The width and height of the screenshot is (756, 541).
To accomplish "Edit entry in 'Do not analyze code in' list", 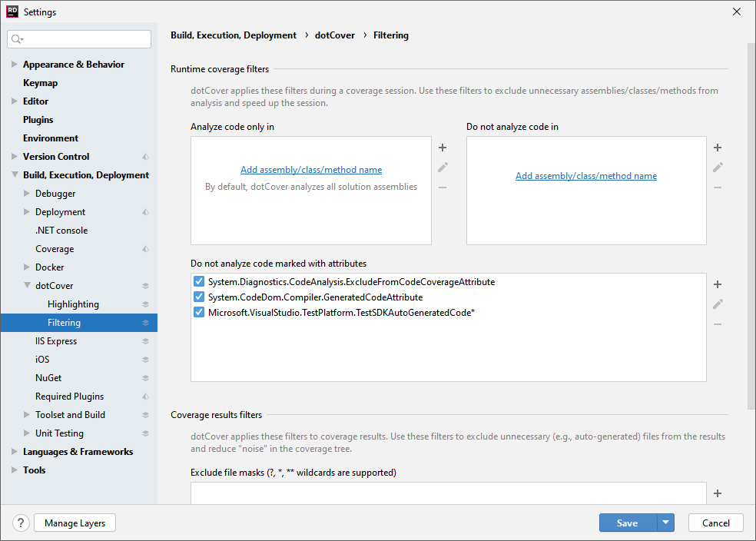I will coord(718,168).
